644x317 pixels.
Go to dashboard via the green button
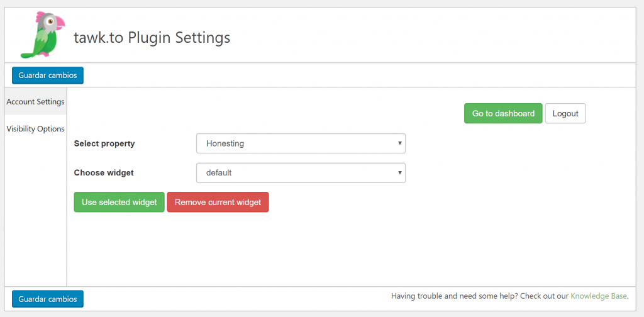pyautogui.click(x=503, y=113)
